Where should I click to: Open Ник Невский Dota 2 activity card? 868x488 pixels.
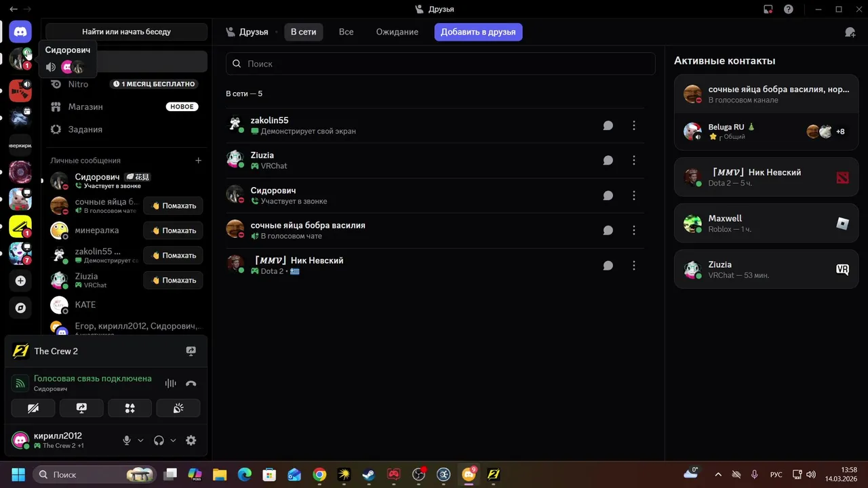click(766, 178)
